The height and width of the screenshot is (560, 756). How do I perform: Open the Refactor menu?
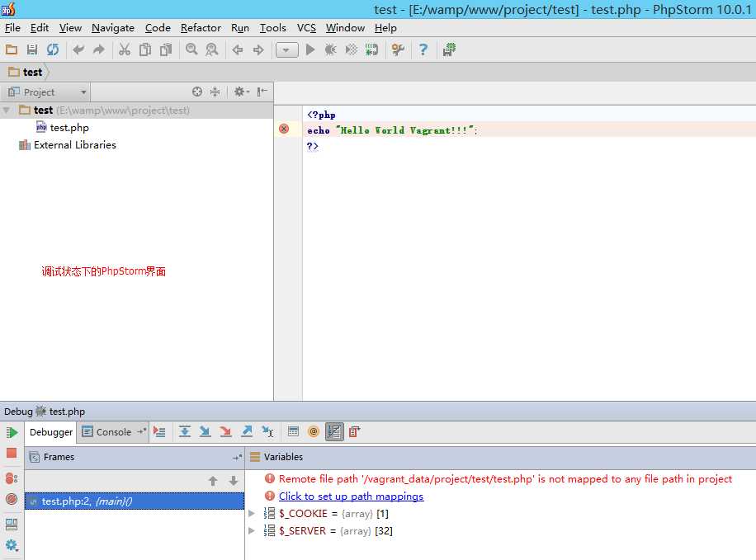[201, 28]
